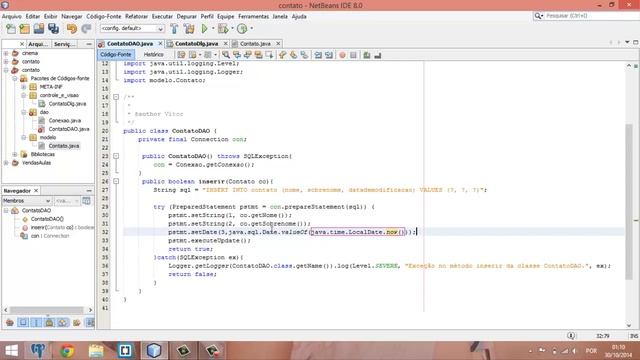Screen dimensions: 640x360
Task: Run the project with green play icon
Action: click(x=204, y=29)
